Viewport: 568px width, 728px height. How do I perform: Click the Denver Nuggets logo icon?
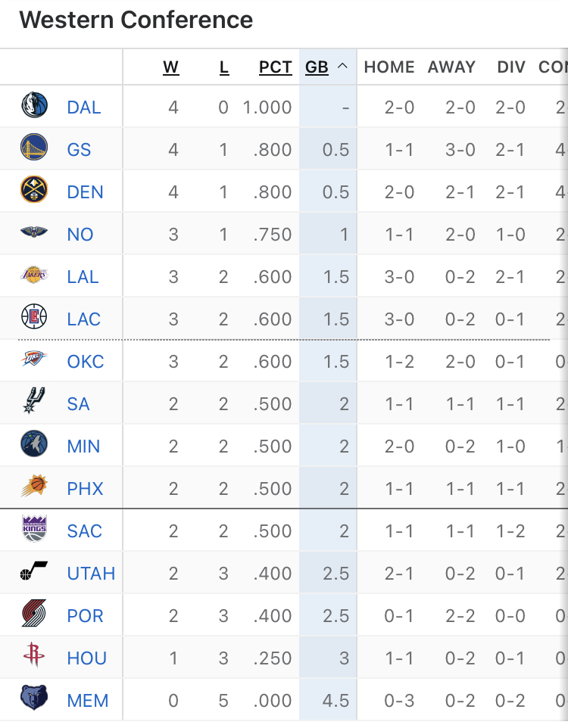click(x=34, y=191)
